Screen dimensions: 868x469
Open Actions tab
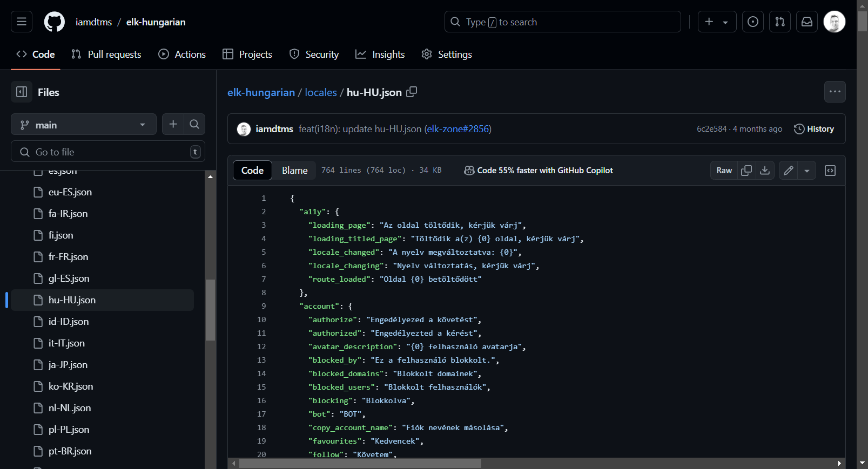[182, 55]
